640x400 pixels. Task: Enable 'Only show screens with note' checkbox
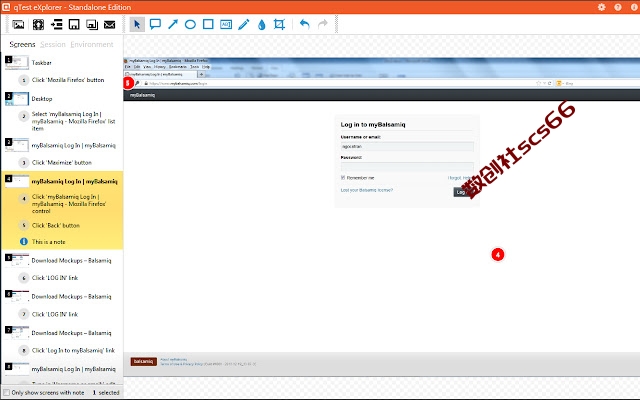pyautogui.click(x=7, y=393)
